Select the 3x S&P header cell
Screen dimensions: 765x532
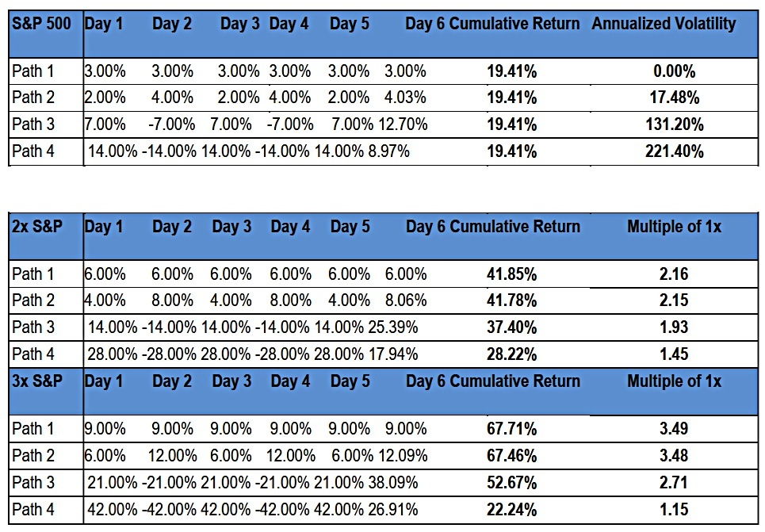click(37, 381)
